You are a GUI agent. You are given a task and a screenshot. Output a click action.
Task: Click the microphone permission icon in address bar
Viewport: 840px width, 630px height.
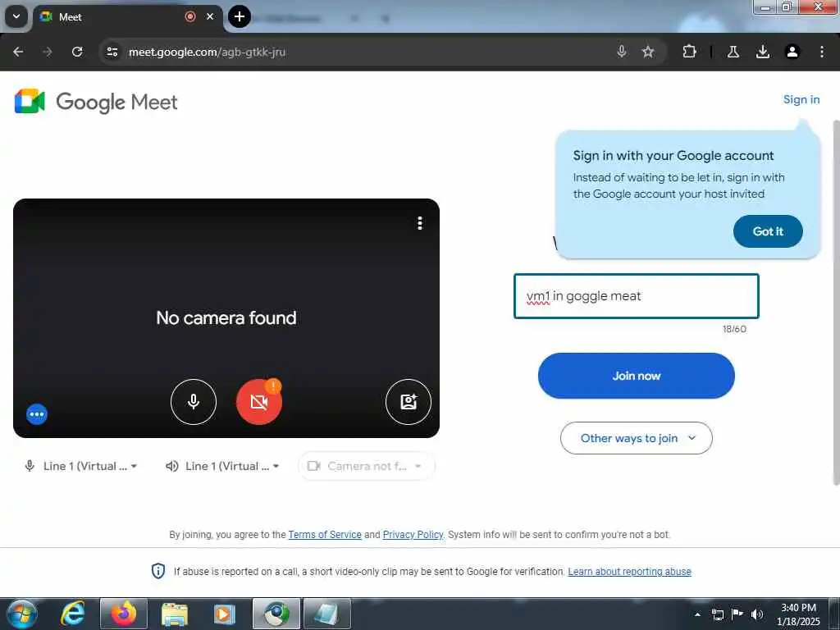622,52
